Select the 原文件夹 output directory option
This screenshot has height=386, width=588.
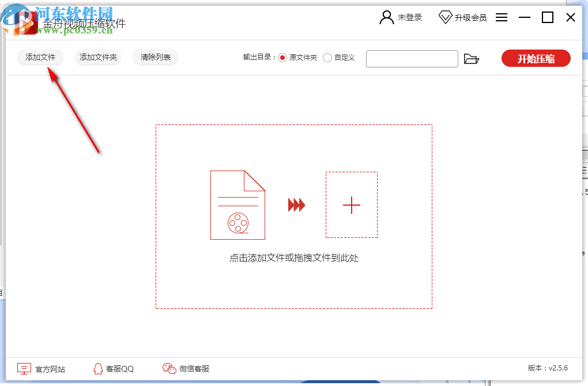click(x=282, y=58)
